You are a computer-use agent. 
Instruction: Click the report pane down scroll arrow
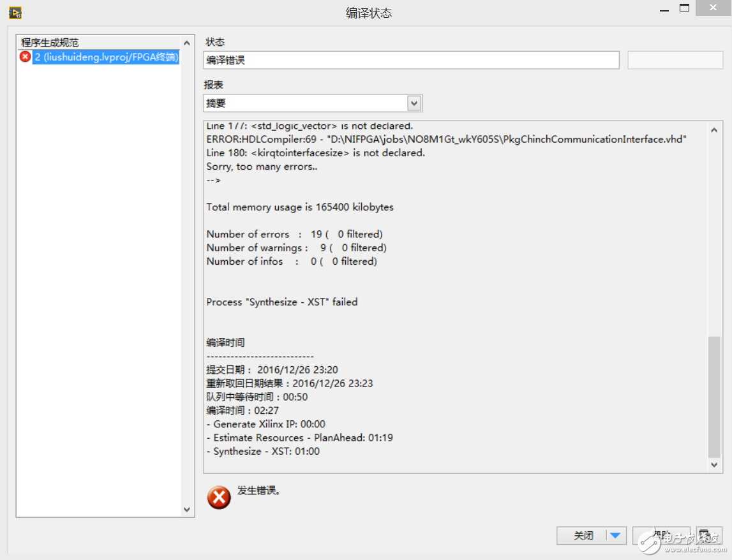tap(713, 464)
